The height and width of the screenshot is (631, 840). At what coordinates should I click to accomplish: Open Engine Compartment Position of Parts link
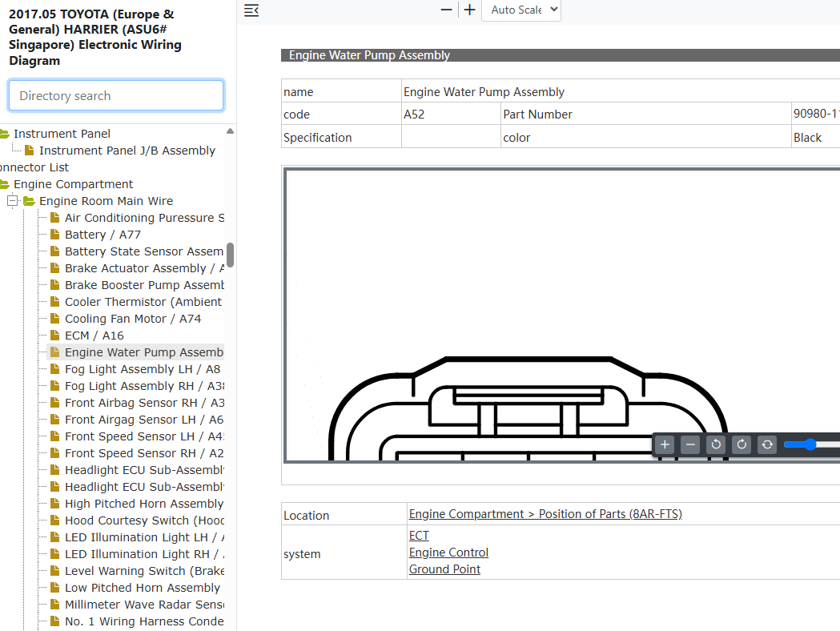(x=545, y=514)
